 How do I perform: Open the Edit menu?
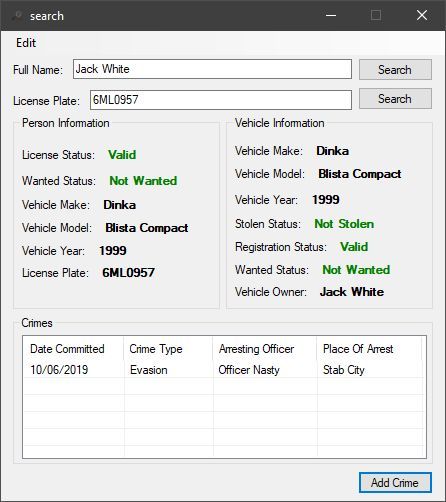pyautogui.click(x=26, y=43)
